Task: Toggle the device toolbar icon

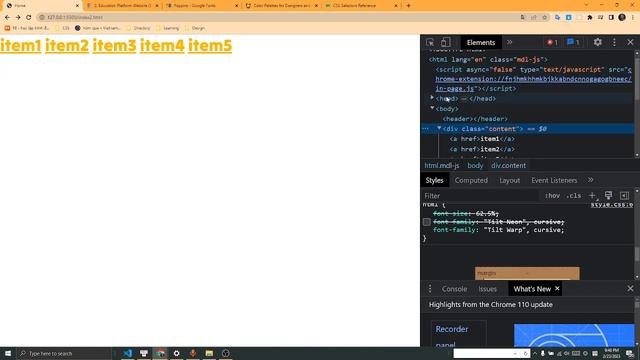Action: tap(445, 42)
